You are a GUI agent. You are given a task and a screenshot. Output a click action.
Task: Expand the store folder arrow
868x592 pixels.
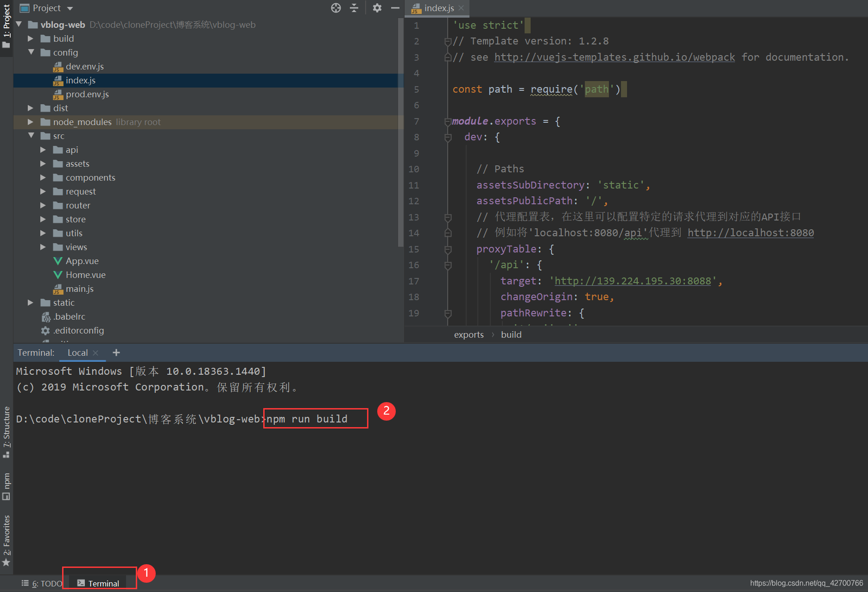43,219
